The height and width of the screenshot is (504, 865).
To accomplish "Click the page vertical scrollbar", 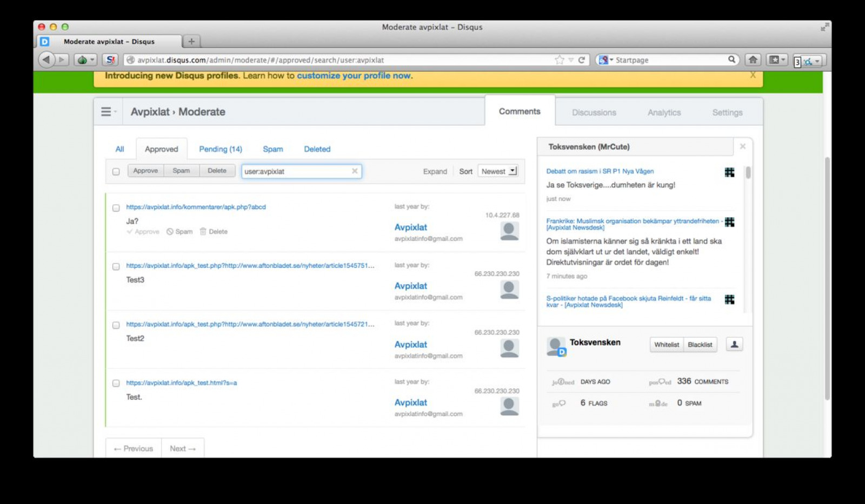I will [x=827, y=278].
